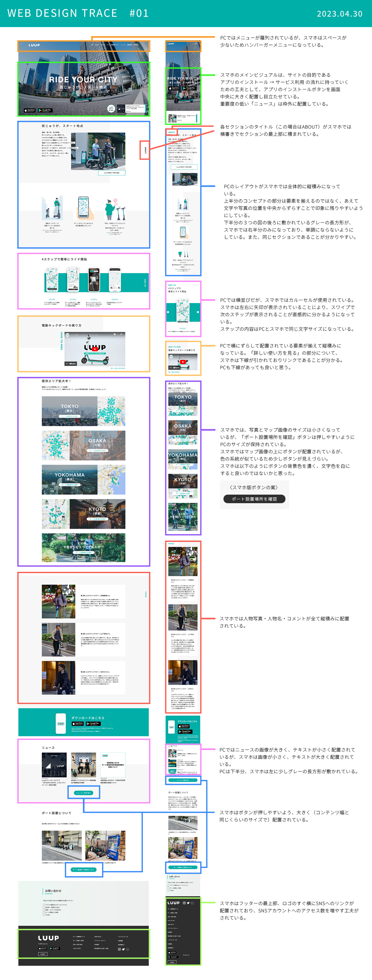Click the App Store badge on desktop hero
Viewport: 372px width, 980px height.
point(30,110)
